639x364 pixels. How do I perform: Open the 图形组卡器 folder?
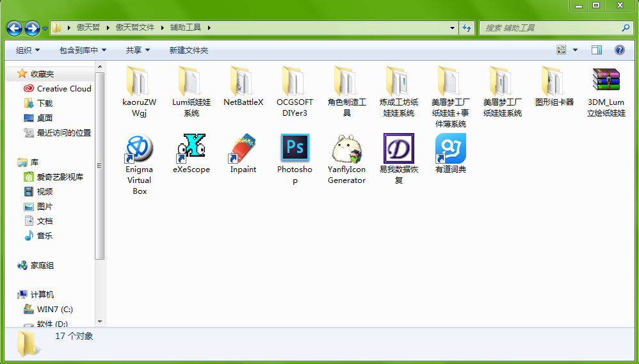[x=554, y=86]
